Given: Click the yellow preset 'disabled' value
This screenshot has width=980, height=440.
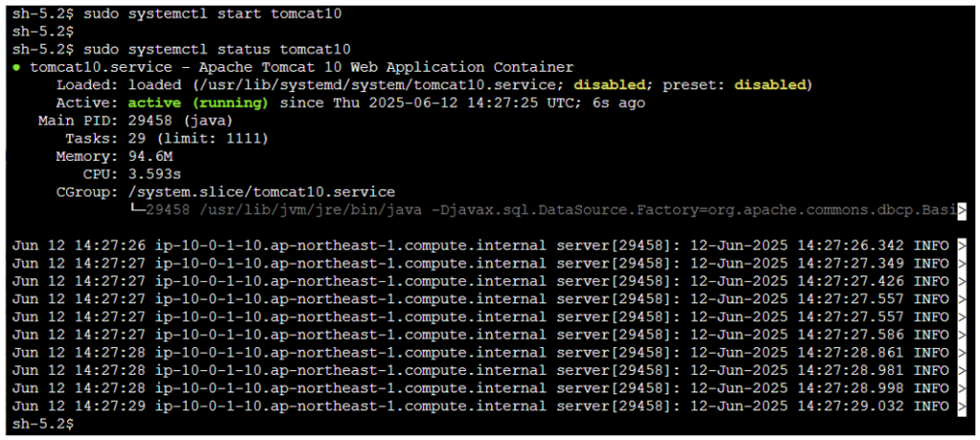Looking at the screenshot, I should 770,85.
